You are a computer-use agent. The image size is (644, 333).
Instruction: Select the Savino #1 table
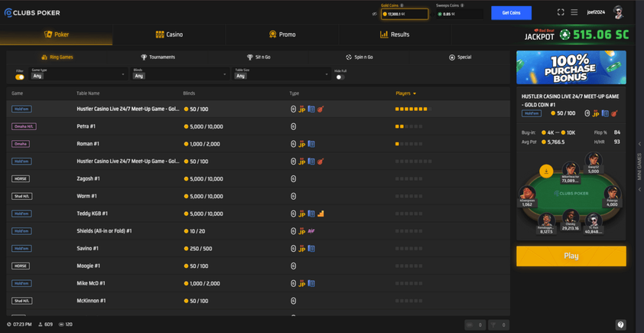point(258,249)
